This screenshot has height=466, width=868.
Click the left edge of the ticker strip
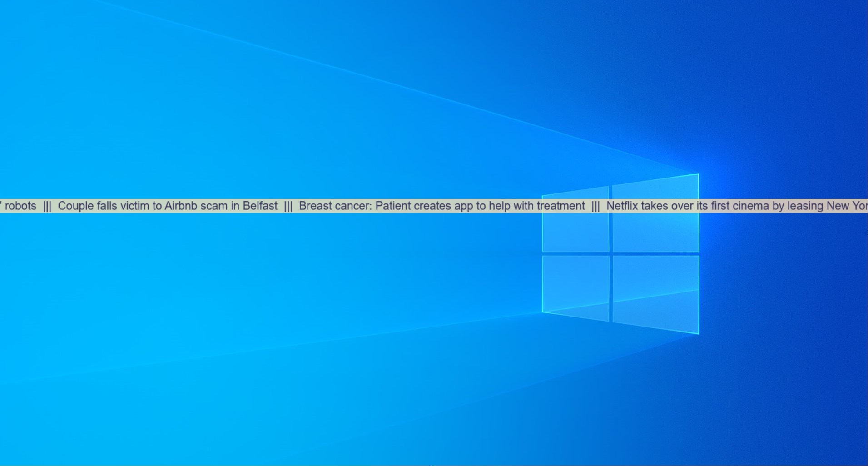click(x=2, y=206)
